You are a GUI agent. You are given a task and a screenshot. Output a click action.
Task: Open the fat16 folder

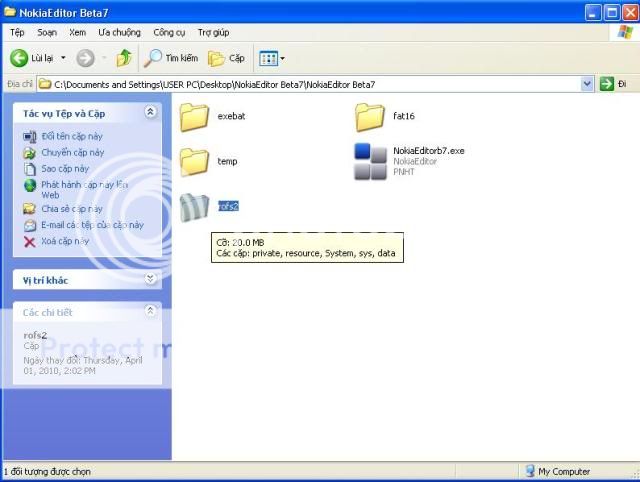pyautogui.click(x=370, y=117)
